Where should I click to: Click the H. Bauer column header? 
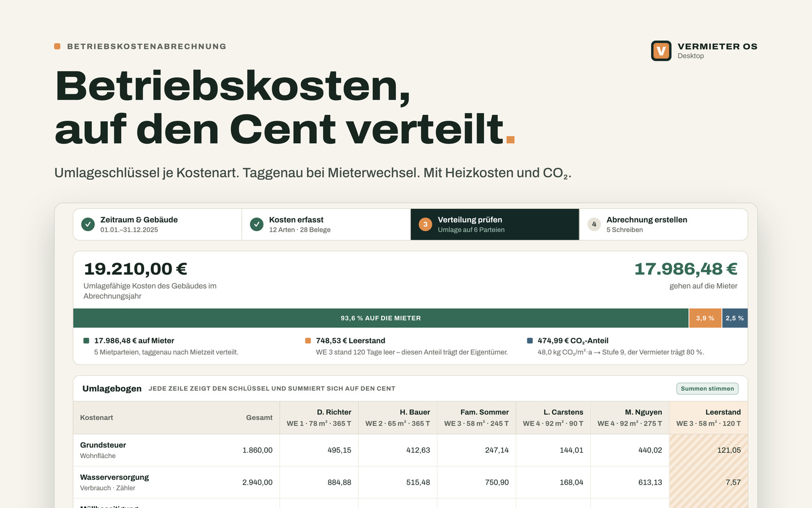[x=397, y=418]
